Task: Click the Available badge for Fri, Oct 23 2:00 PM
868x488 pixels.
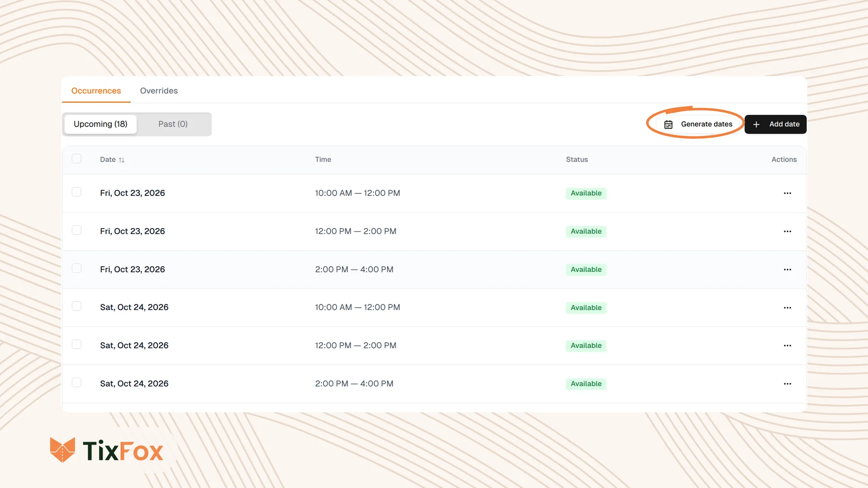Action: point(586,270)
